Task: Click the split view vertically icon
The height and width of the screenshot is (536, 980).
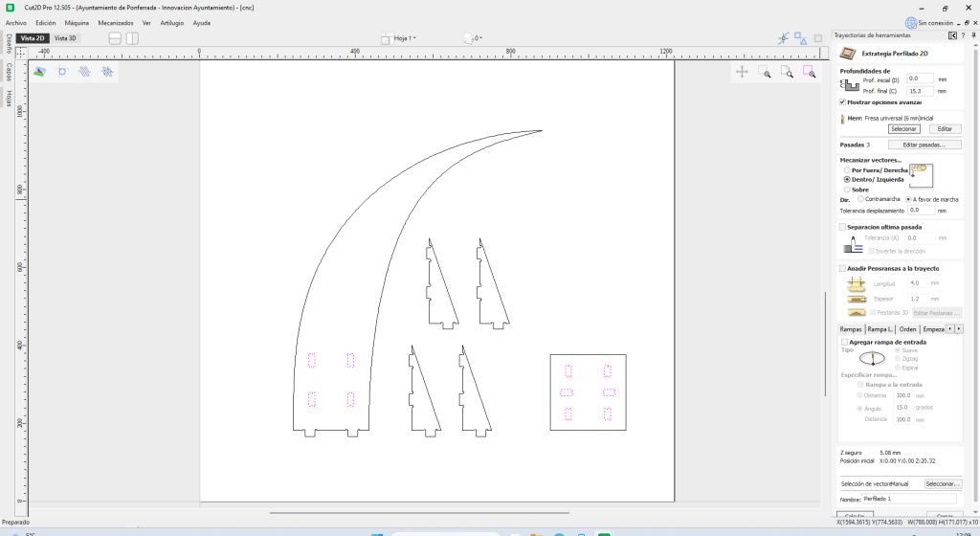Action: [x=132, y=38]
